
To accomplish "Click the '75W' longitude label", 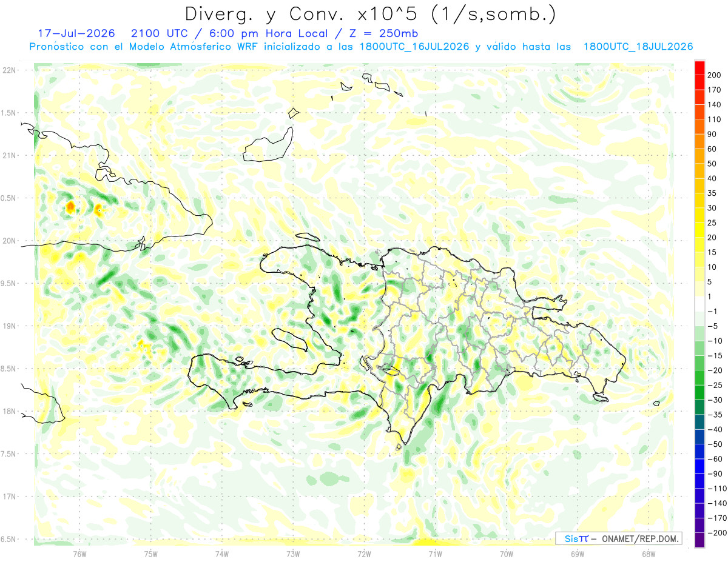I will tap(151, 554).
